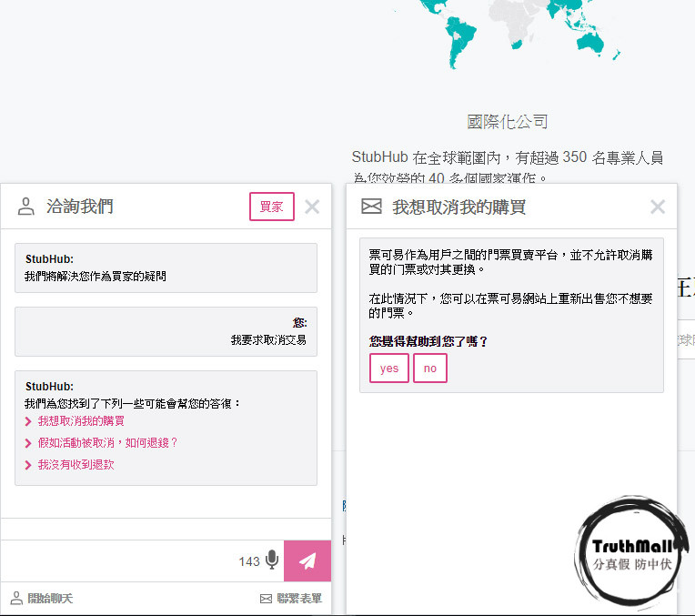Open the 我想取消我的購買 suggested answer

[x=81, y=421]
